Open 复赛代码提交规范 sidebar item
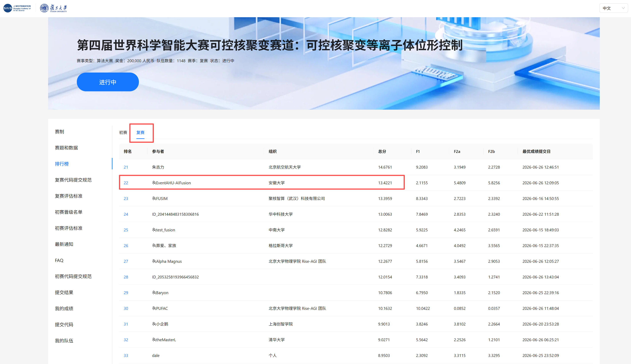Image resolution: width=631 pixels, height=364 pixels. 73,180
